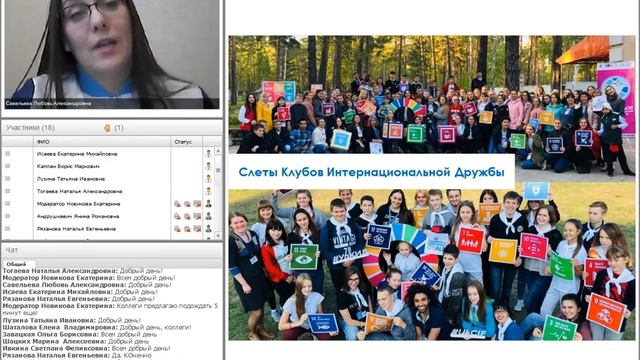Click chat message from Шацких Марина Алексеевна
The width and height of the screenshot is (640, 360).
coord(76,341)
